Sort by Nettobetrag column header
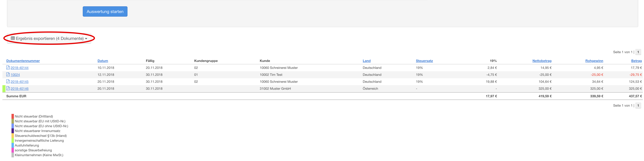Image resolution: width=644 pixels, height=161 pixels. click(542, 61)
